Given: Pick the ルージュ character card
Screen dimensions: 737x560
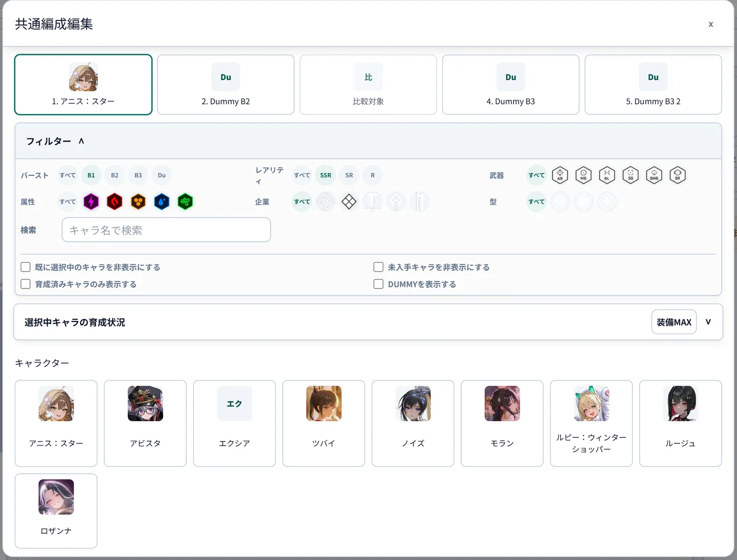Looking at the screenshot, I should point(680,423).
